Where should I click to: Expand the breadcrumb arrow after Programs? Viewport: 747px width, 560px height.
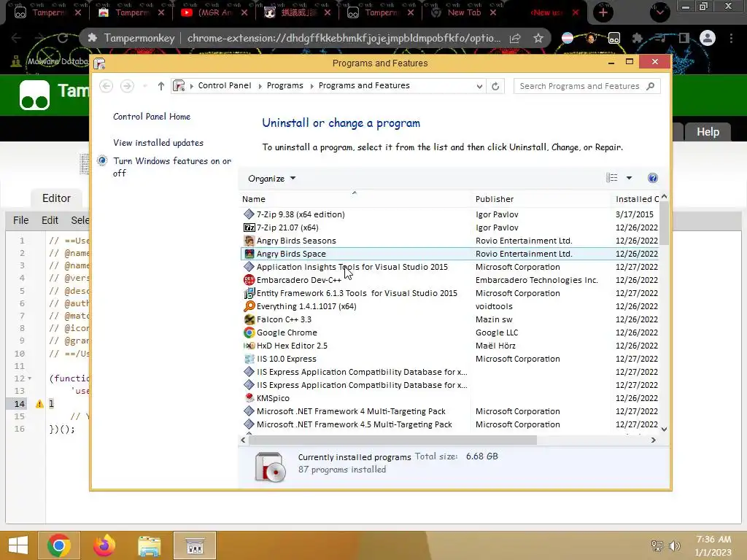(x=312, y=86)
